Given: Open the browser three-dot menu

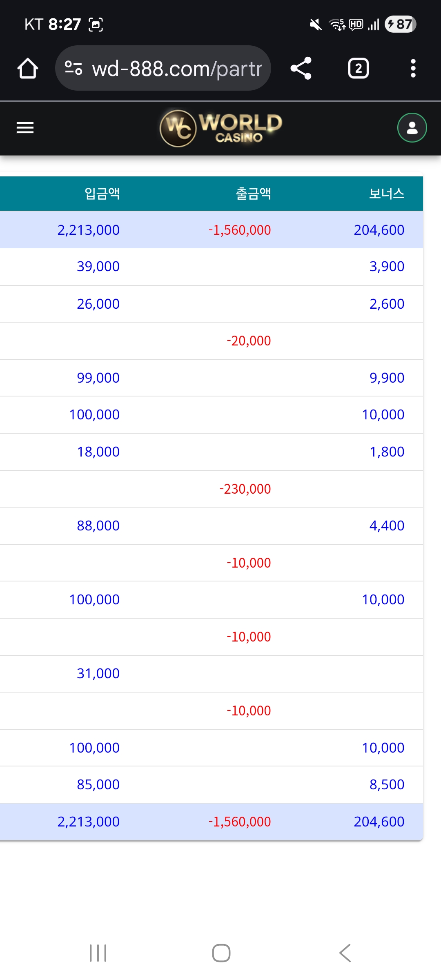Looking at the screenshot, I should 413,68.
